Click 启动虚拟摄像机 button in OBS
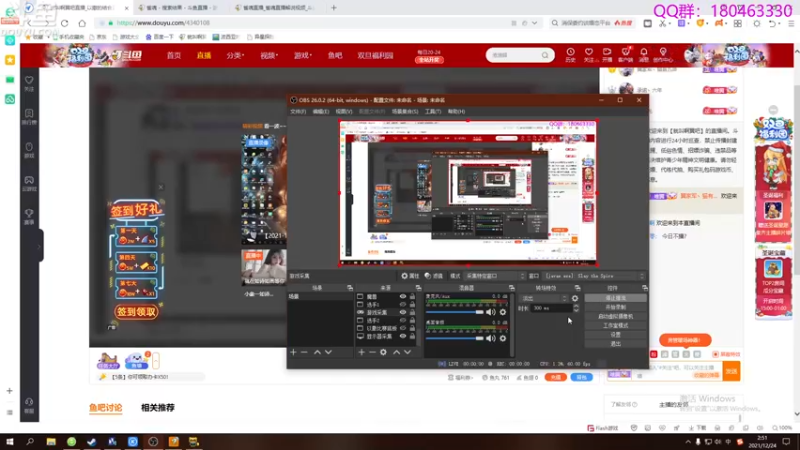 pyautogui.click(x=615, y=316)
